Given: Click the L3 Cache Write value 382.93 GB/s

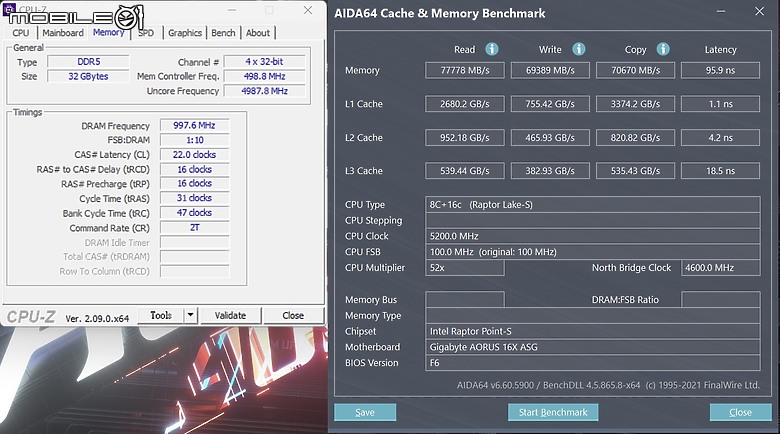Looking at the screenshot, I should (550, 171).
